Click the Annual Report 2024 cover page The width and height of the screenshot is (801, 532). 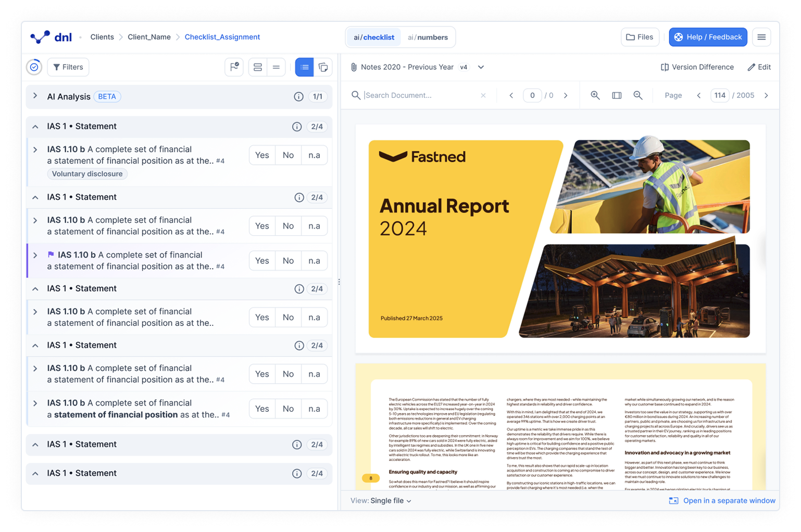[560, 239]
